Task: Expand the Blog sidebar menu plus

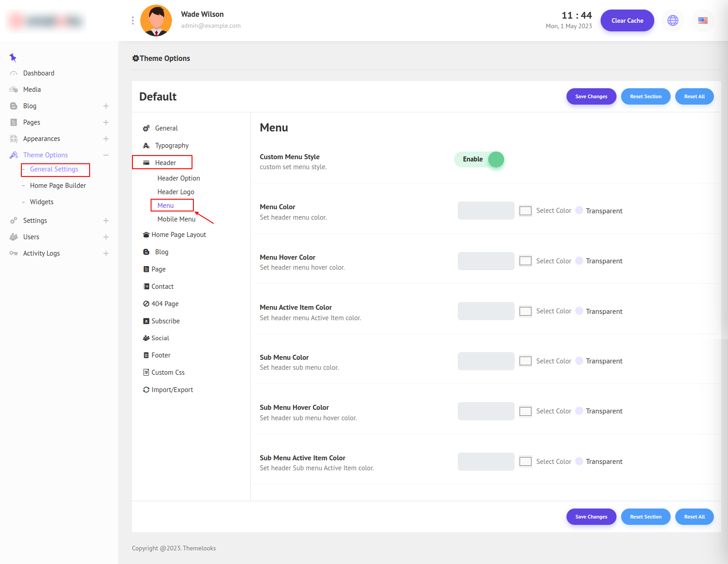Action: [x=106, y=106]
